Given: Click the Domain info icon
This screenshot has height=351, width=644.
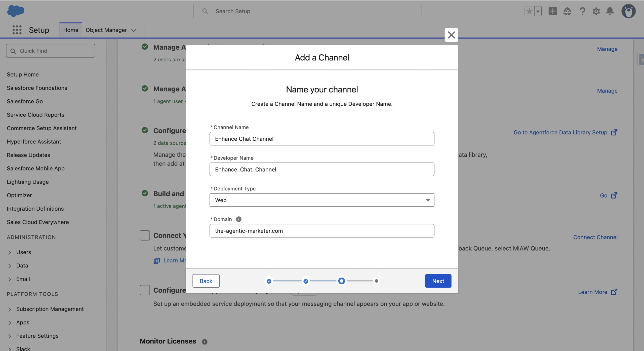Looking at the screenshot, I should (238, 219).
